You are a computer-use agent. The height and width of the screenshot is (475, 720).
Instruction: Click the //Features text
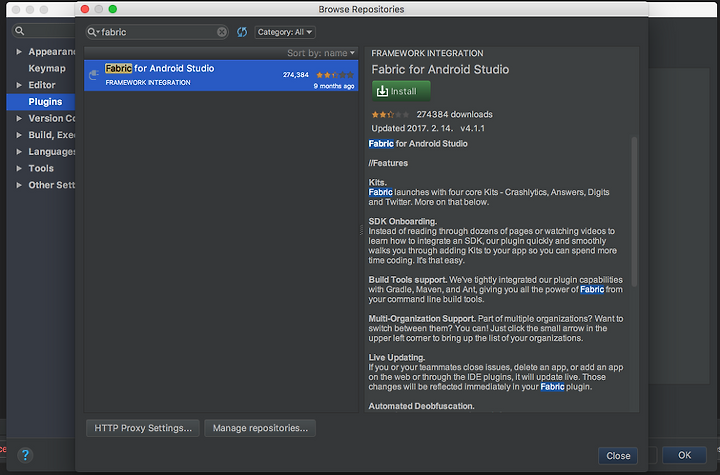[x=388, y=163]
